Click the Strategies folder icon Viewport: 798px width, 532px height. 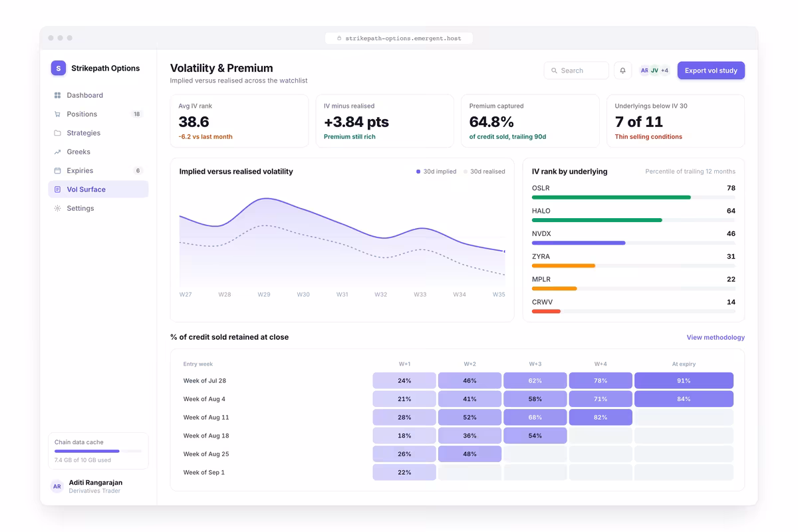pyautogui.click(x=58, y=133)
